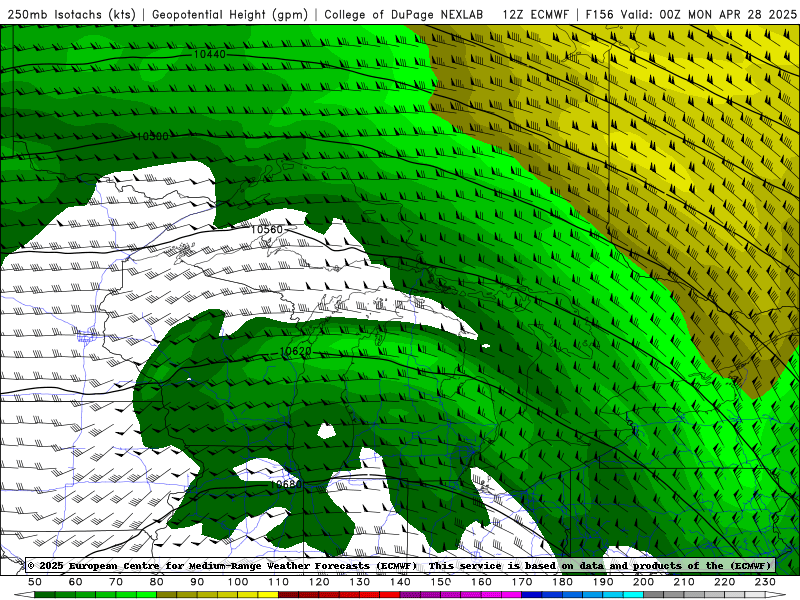
Task: Click the cyan swatch left of the 200 mark
Action: [x=633, y=595]
